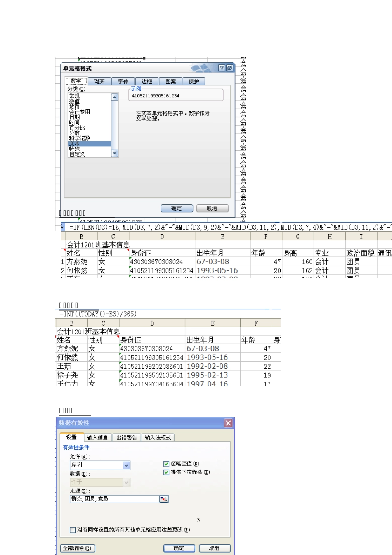
Task: Close the 单元格格式 dialog via title-bar icon
Action: [x=229, y=68]
